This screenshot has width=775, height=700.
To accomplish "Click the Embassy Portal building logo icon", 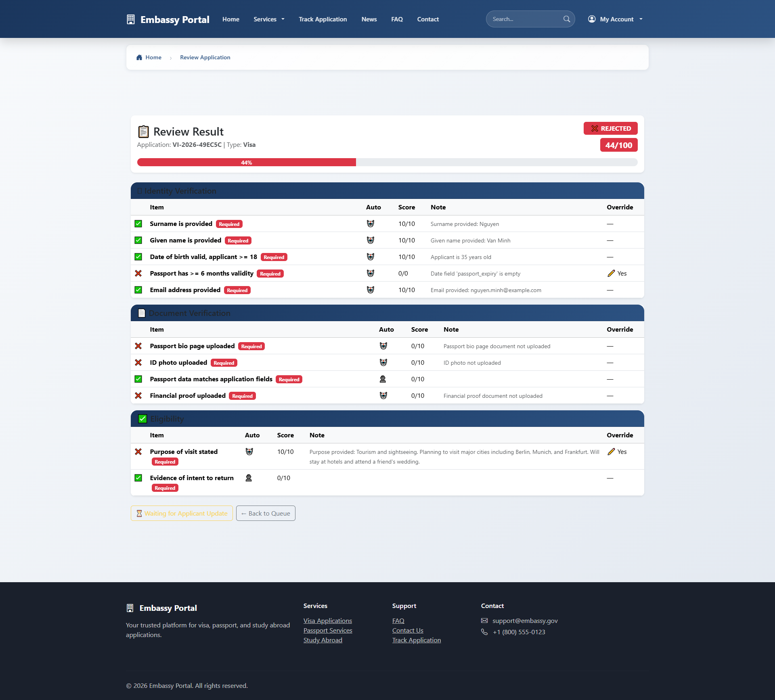I will click(x=130, y=19).
